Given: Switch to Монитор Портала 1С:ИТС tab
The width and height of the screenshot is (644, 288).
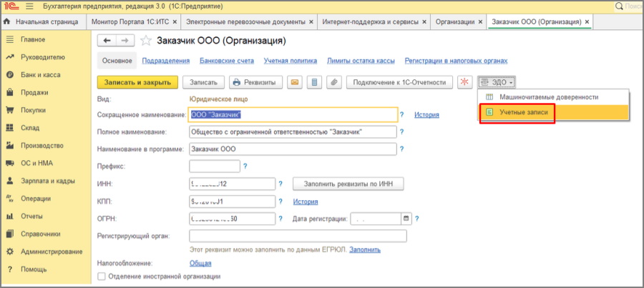Looking at the screenshot, I should 131,21.
